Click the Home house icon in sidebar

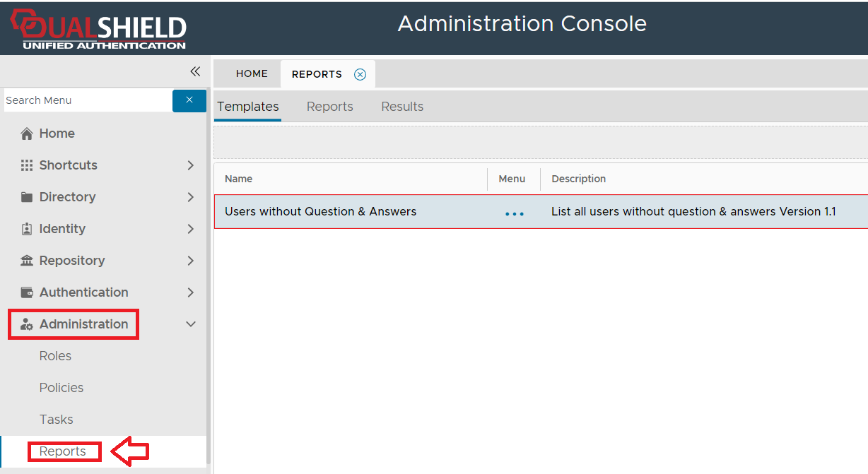point(27,134)
